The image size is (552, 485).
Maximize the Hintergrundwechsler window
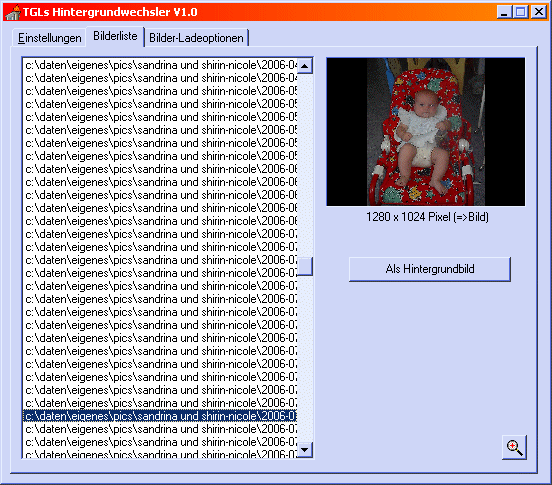tap(521, 12)
